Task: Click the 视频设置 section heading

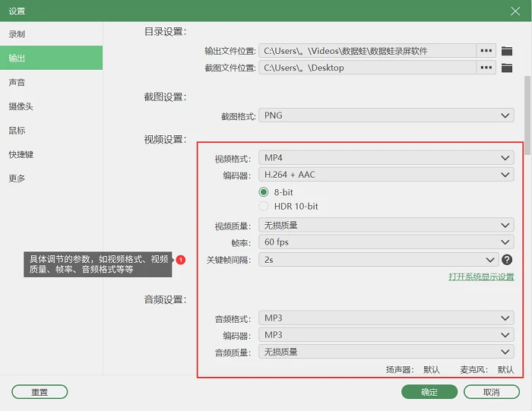Action: (165, 139)
